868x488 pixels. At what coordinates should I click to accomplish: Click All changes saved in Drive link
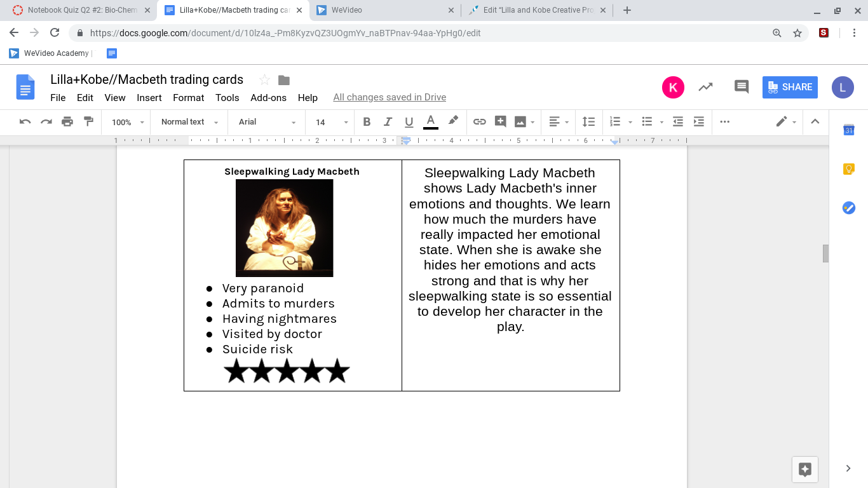[x=390, y=97]
